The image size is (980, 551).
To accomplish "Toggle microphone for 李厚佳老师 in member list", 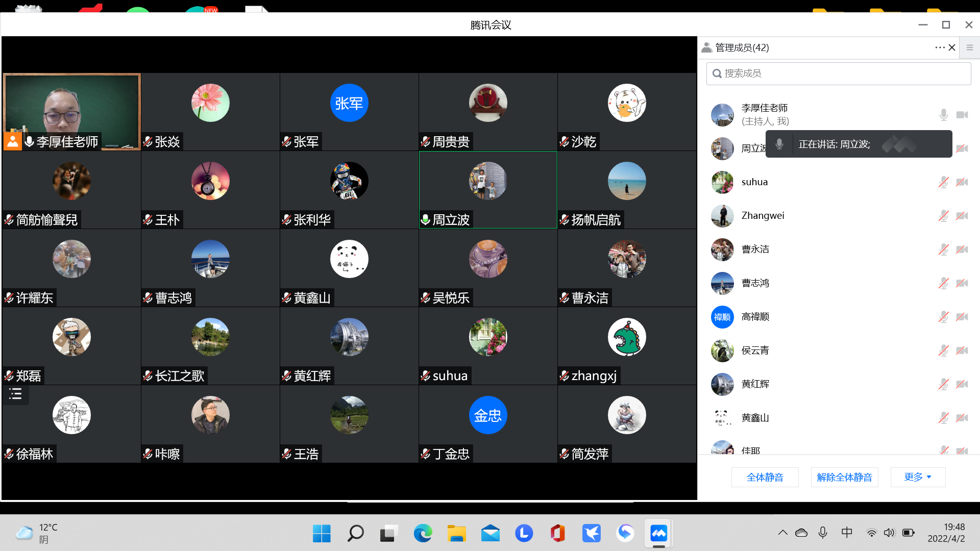I will coord(943,115).
